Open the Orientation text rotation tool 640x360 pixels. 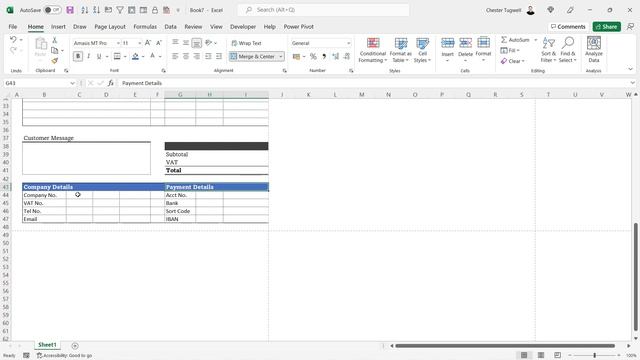tap(209, 42)
